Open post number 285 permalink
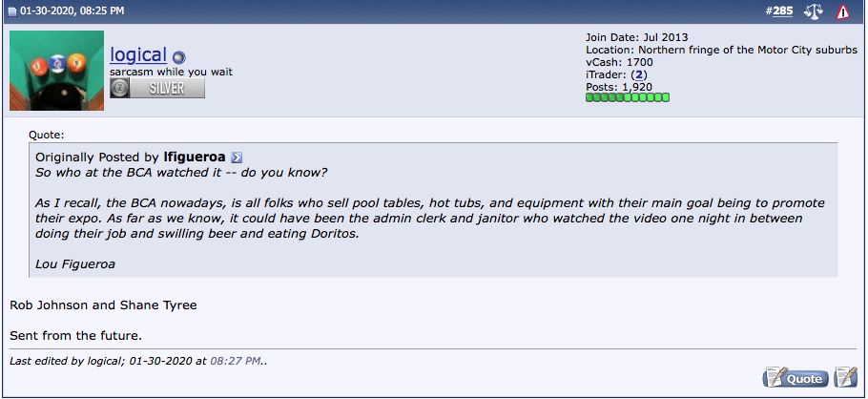 point(783,11)
